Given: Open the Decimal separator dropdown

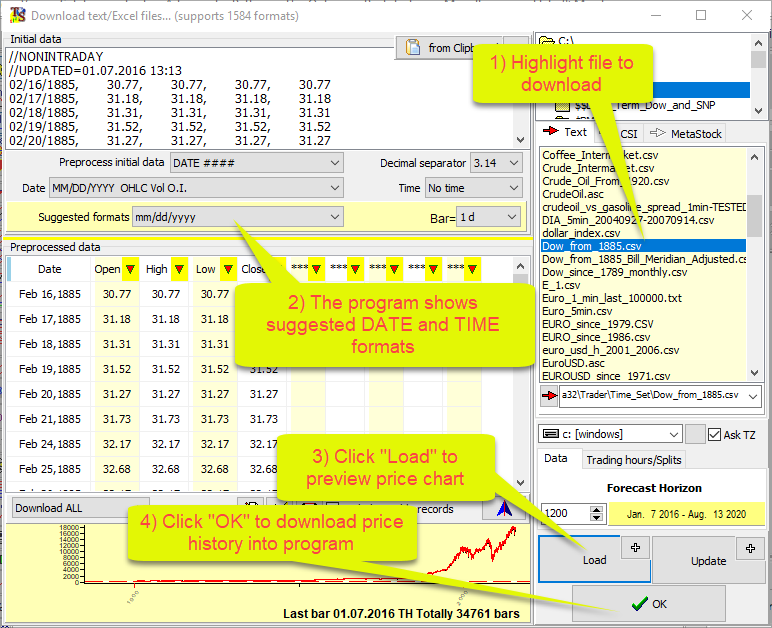Looking at the screenshot, I should [497, 163].
